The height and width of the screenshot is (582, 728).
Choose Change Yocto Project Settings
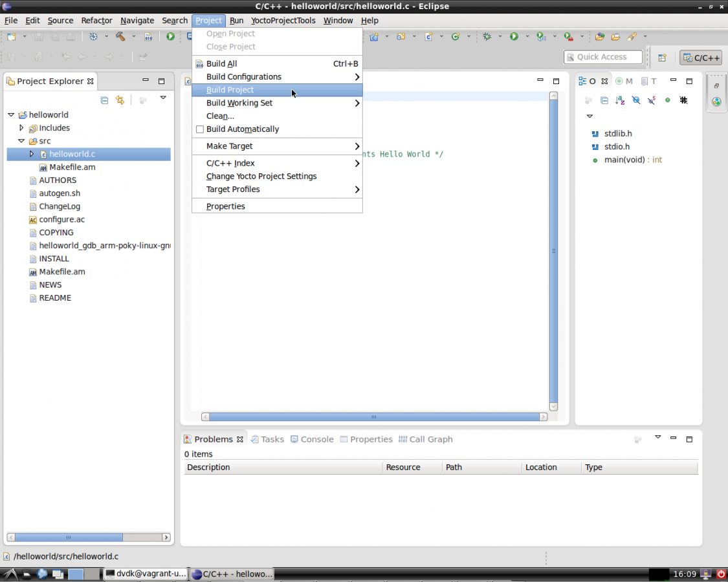click(261, 177)
